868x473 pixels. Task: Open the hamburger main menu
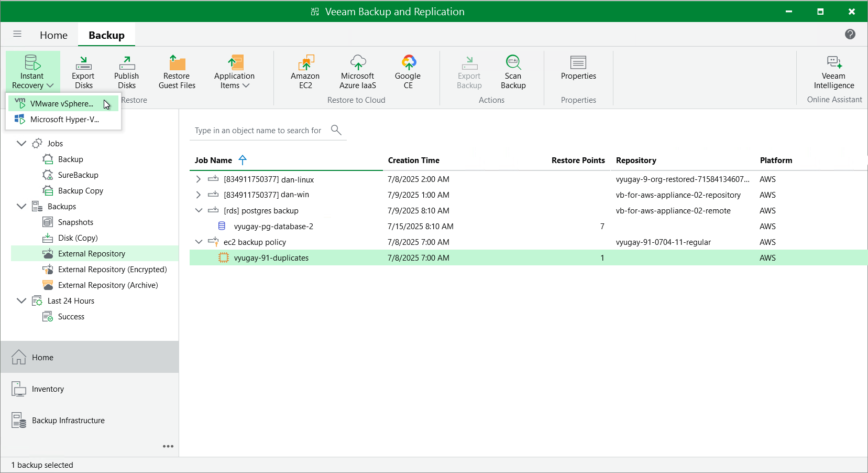coord(17,34)
